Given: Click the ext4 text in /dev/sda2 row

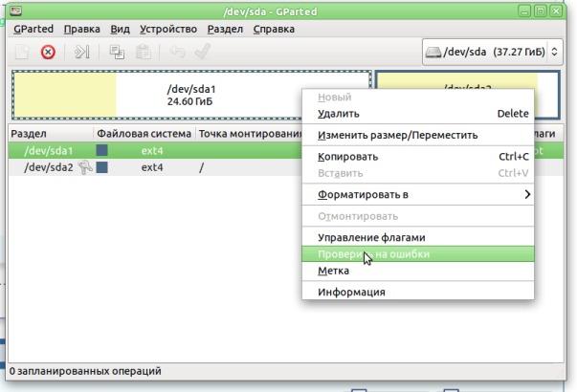Looking at the screenshot, I should pyautogui.click(x=152, y=167).
